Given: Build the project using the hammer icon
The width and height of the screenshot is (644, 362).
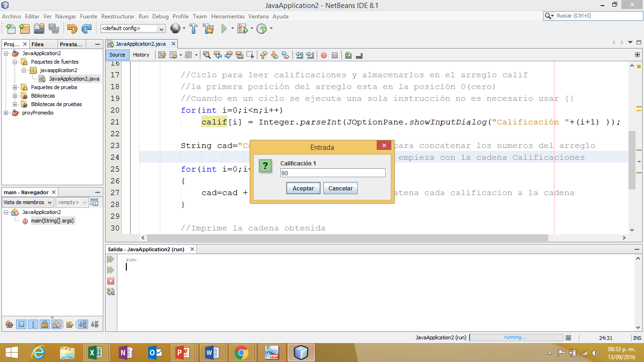Looking at the screenshot, I should point(193,28).
